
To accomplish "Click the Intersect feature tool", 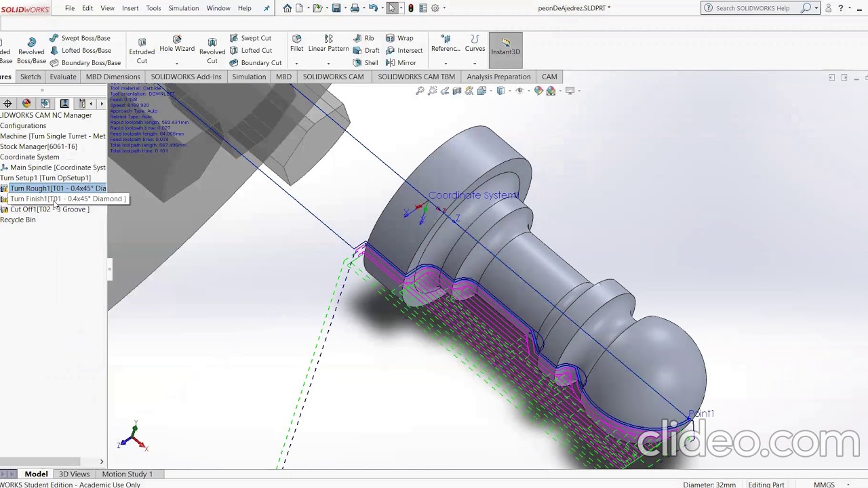I will (x=404, y=50).
